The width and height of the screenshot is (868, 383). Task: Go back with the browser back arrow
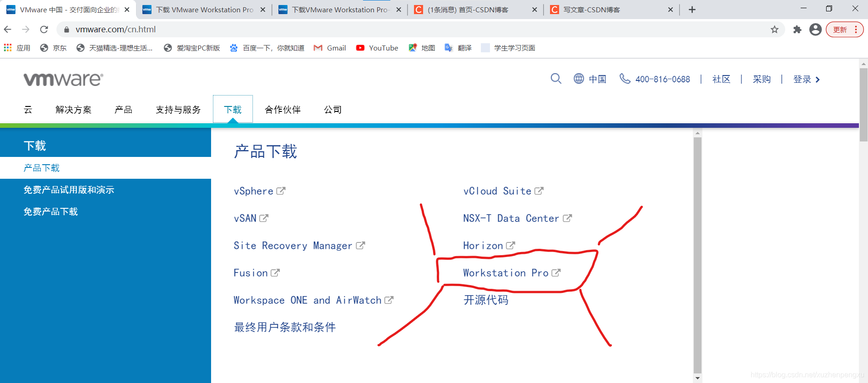point(8,30)
